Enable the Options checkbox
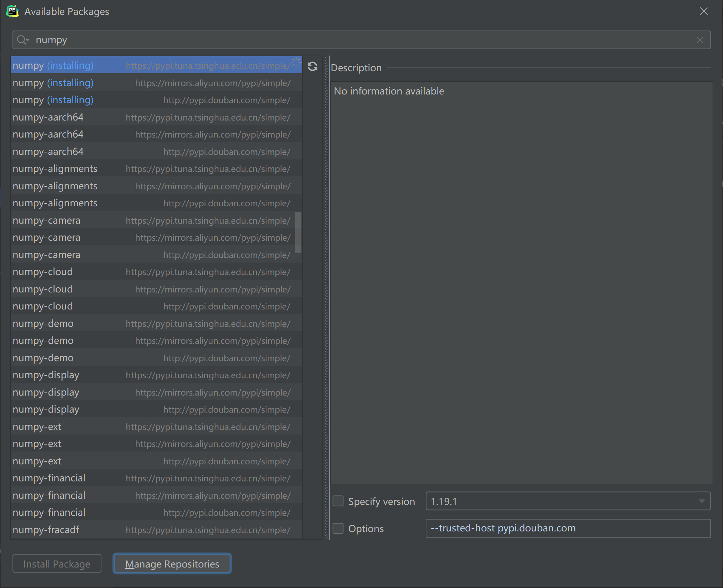 click(338, 528)
